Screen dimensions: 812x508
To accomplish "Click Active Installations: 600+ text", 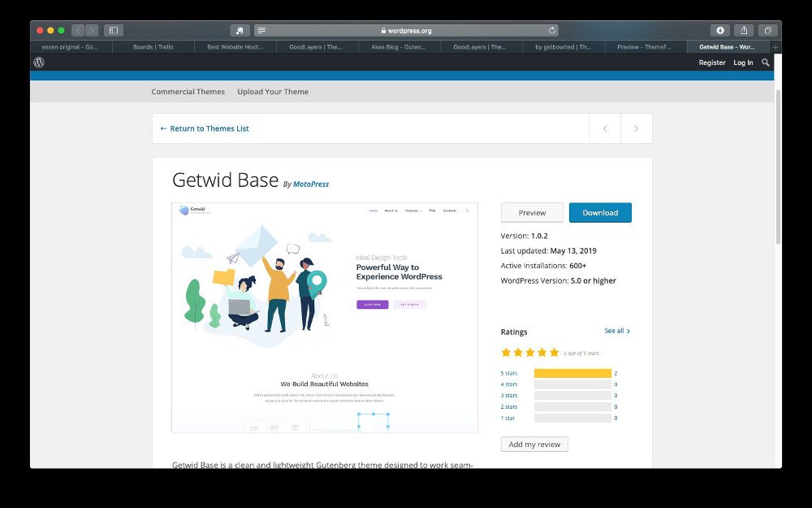I will click(543, 266).
